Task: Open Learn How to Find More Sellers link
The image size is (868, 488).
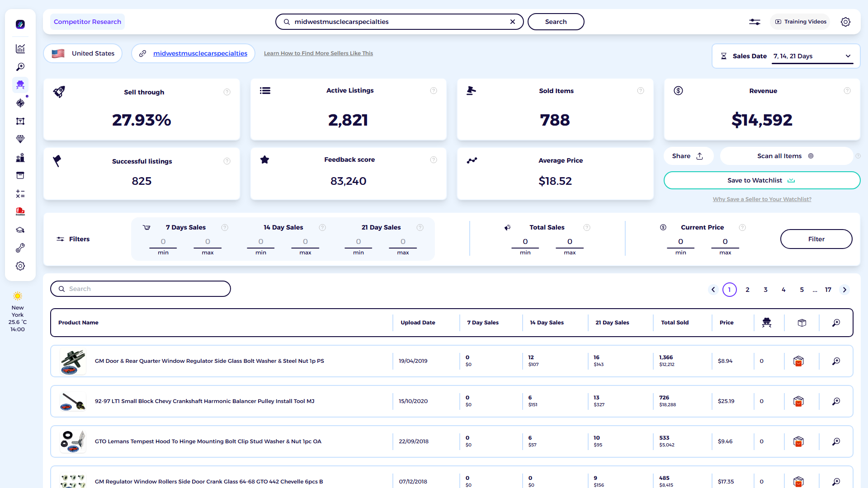Action: (318, 53)
